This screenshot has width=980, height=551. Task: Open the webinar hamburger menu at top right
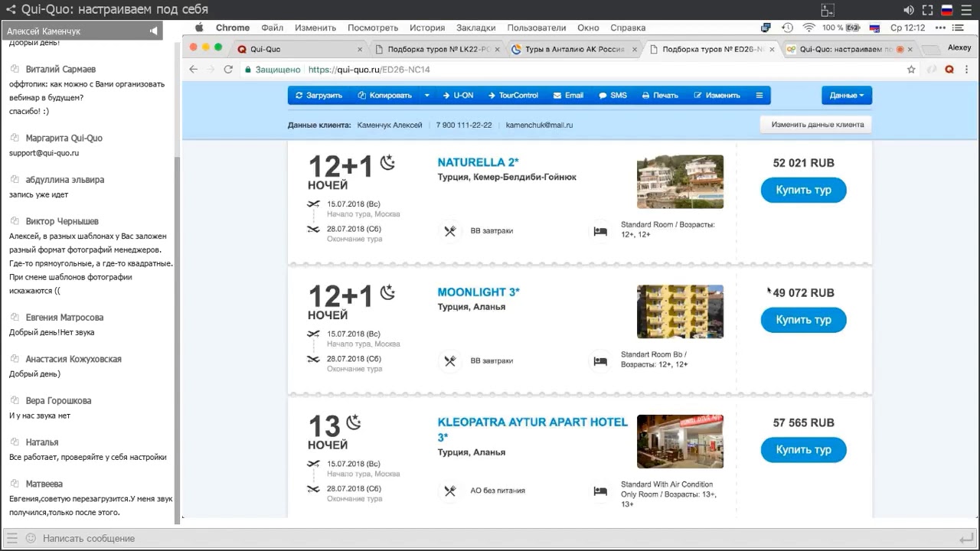(x=967, y=10)
